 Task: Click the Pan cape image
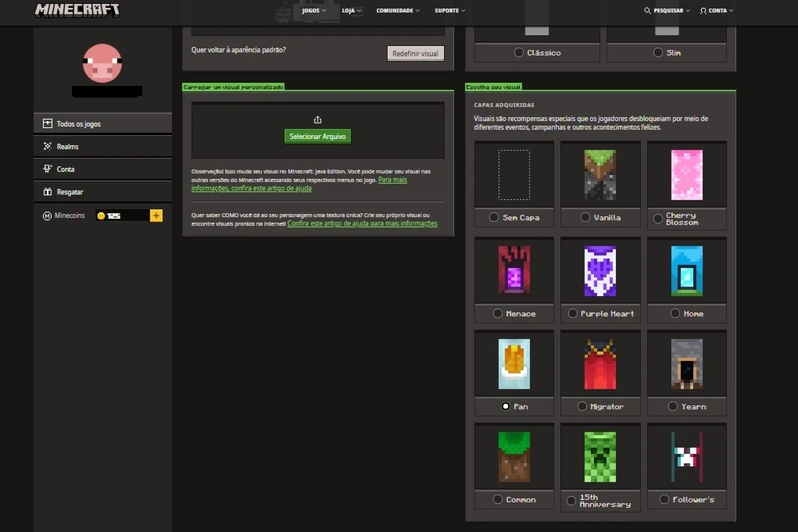(x=514, y=364)
